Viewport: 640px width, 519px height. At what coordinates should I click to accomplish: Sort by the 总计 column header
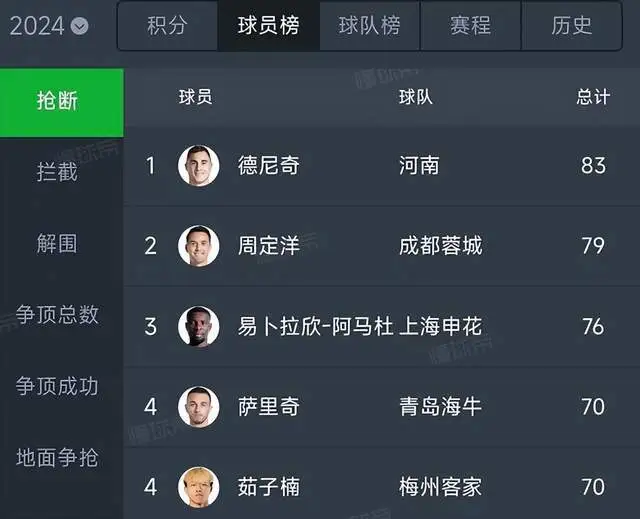point(593,97)
